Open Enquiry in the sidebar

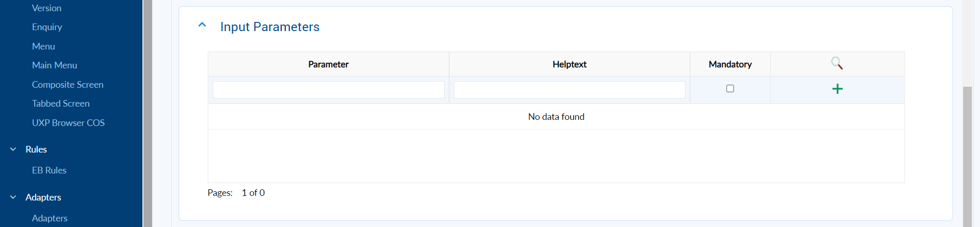point(47,27)
